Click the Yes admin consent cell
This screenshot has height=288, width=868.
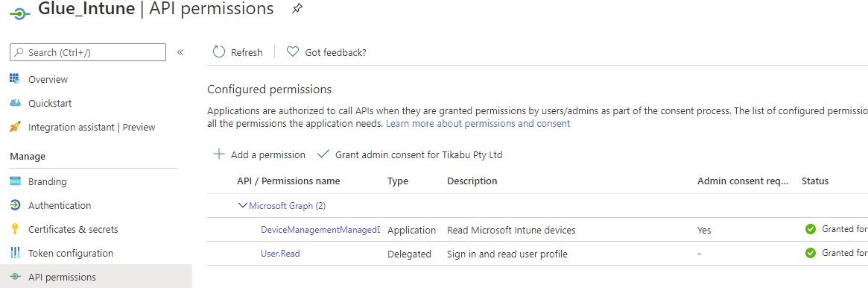point(704,230)
